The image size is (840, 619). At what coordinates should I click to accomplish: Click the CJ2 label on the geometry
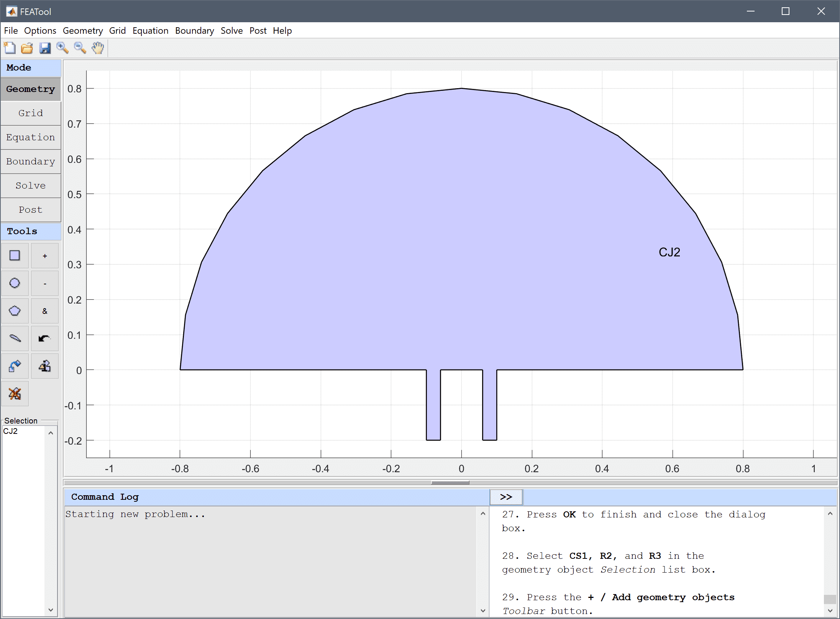coord(669,252)
